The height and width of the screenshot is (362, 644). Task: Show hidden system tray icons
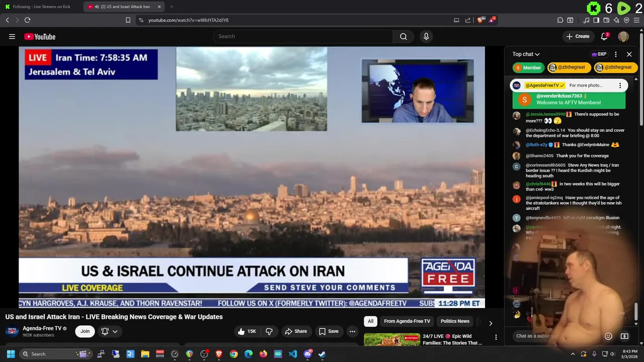pos(573,354)
